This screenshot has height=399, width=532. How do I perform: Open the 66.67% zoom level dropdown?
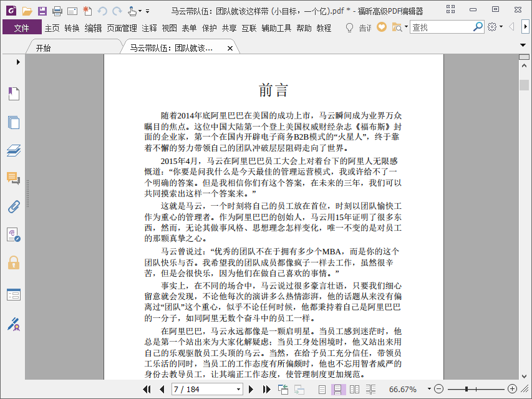tap(429, 389)
